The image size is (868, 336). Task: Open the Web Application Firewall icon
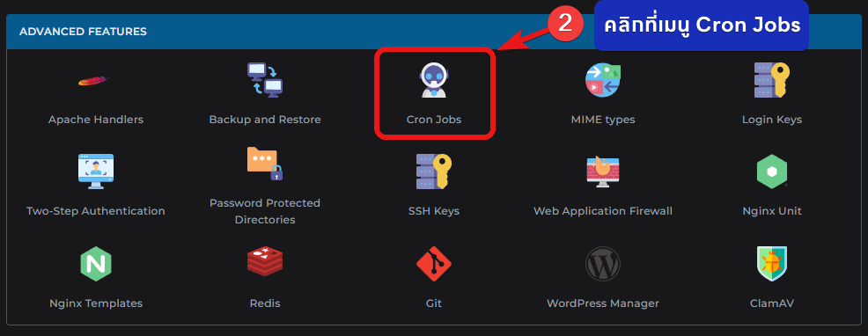click(603, 171)
